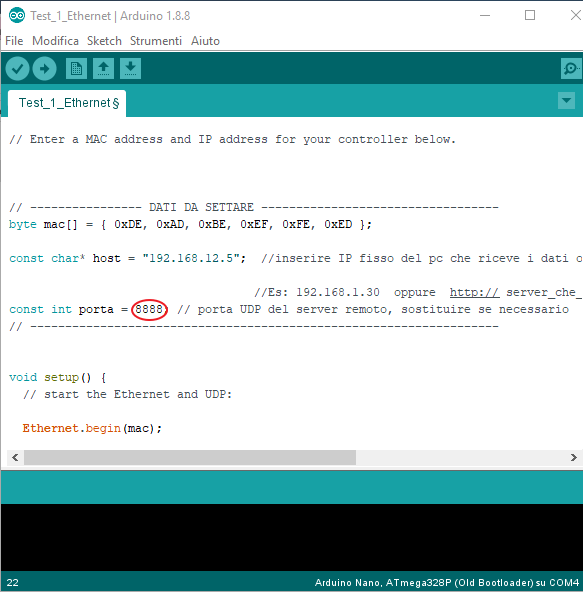
Task: Open the Sketch menu
Action: point(104,41)
